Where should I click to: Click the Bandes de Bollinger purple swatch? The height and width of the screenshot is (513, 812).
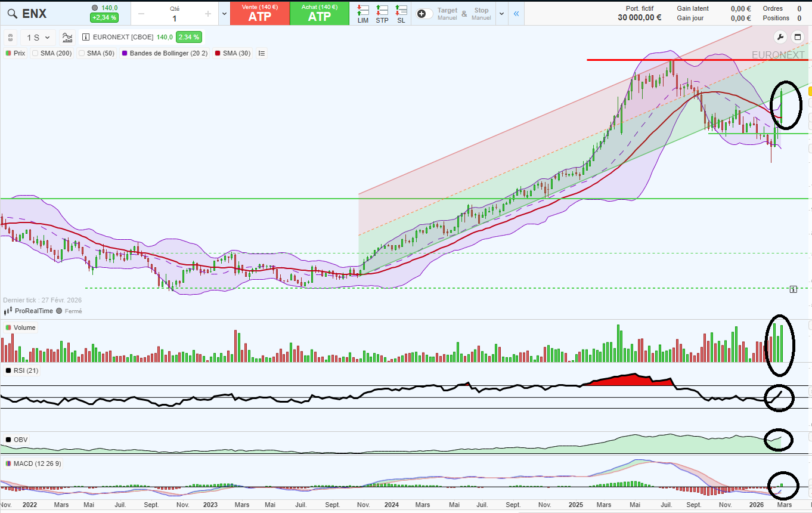coord(125,53)
